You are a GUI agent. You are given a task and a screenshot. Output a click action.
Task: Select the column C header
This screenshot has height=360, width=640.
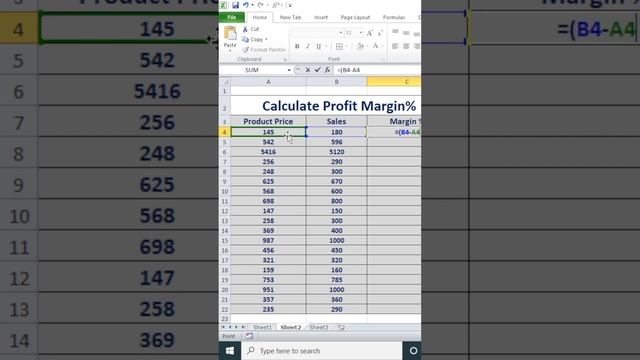tap(394, 82)
